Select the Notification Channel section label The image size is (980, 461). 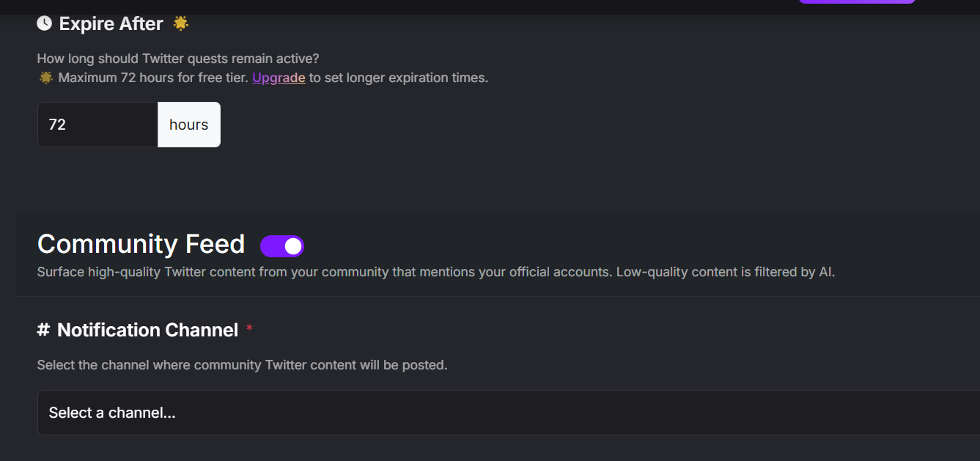(147, 330)
